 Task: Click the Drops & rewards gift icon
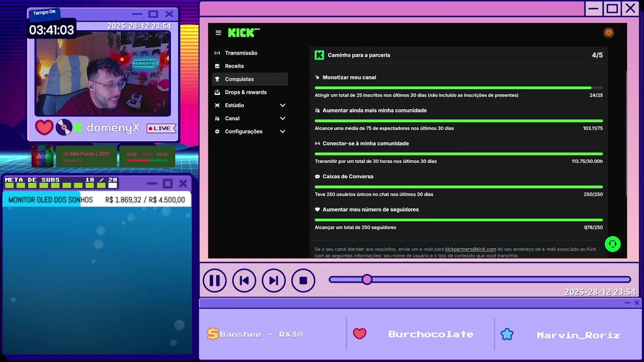pos(217,92)
